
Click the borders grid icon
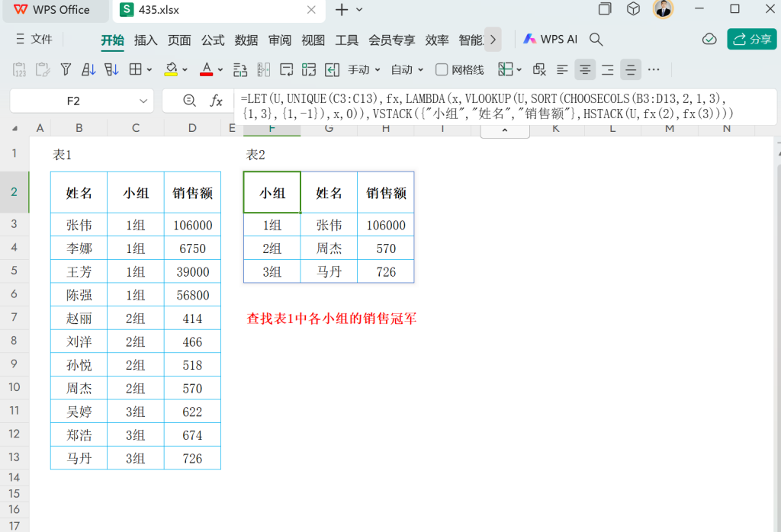(x=135, y=69)
